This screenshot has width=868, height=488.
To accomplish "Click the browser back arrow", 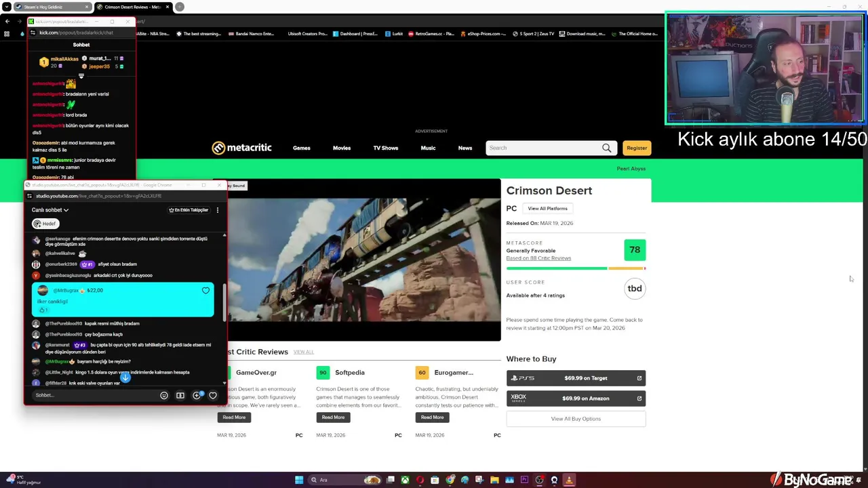I will 7,21.
